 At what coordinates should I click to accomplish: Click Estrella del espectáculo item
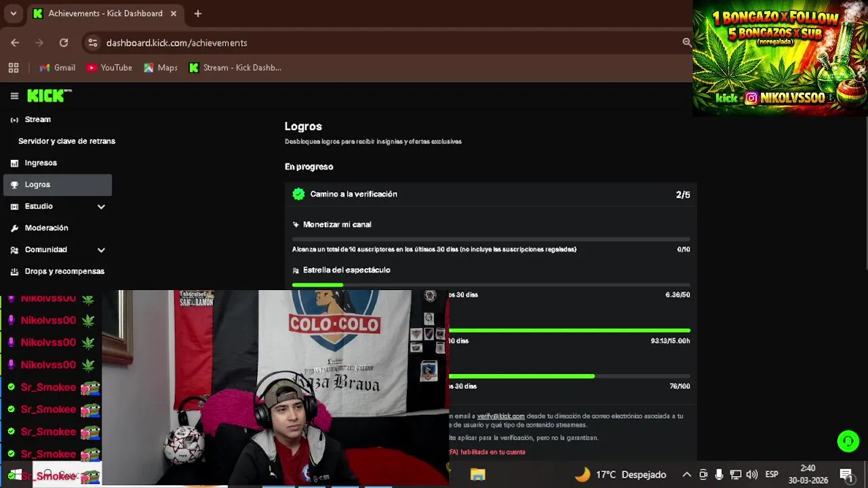347,270
